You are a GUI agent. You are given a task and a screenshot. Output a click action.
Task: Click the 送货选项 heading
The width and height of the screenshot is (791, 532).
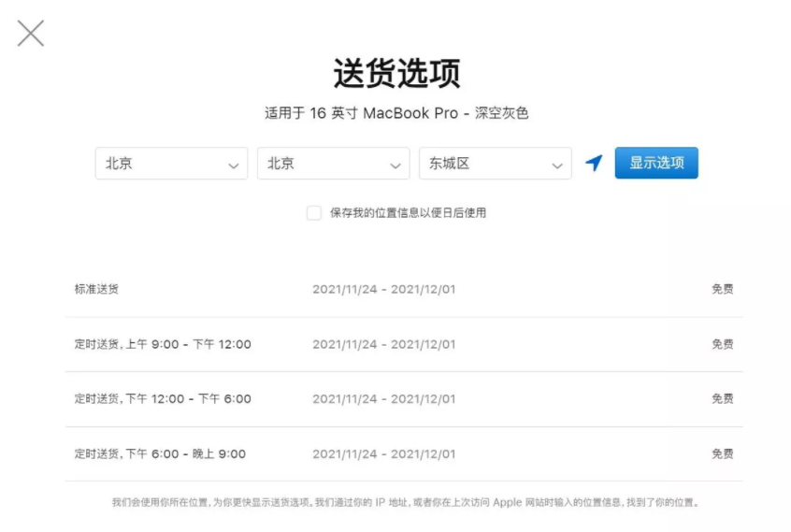pyautogui.click(x=396, y=73)
